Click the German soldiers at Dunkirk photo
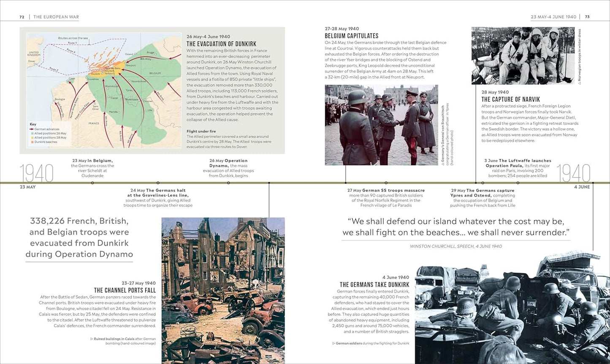 coord(512,307)
